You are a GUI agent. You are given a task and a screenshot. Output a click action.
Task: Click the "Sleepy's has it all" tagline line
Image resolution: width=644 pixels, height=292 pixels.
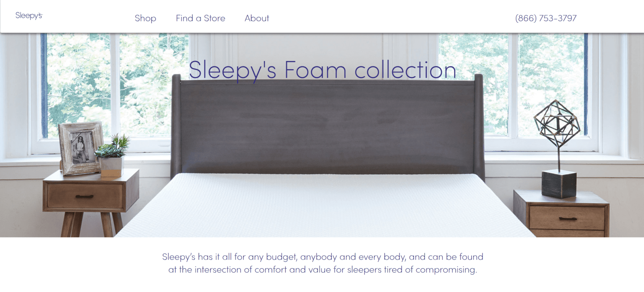(x=322, y=257)
